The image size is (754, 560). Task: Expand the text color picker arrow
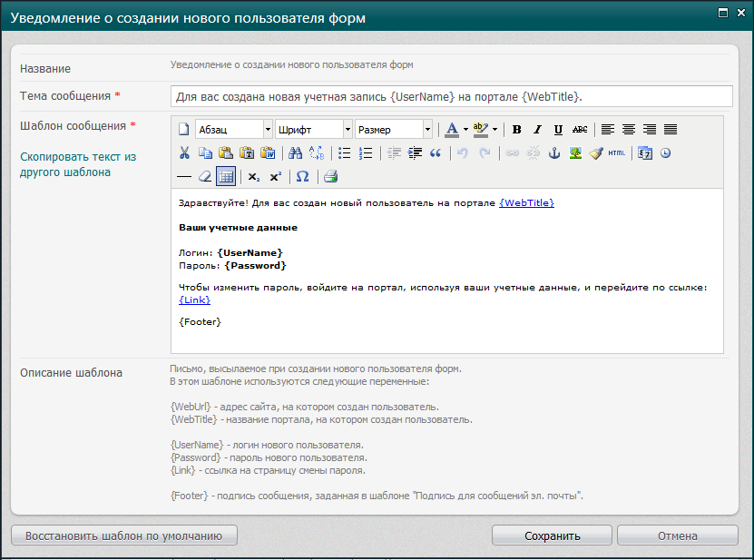[465, 130]
